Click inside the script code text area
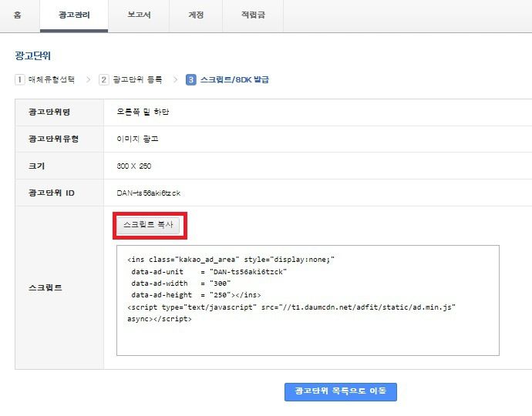The image size is (532, 416). coord(308,300)
